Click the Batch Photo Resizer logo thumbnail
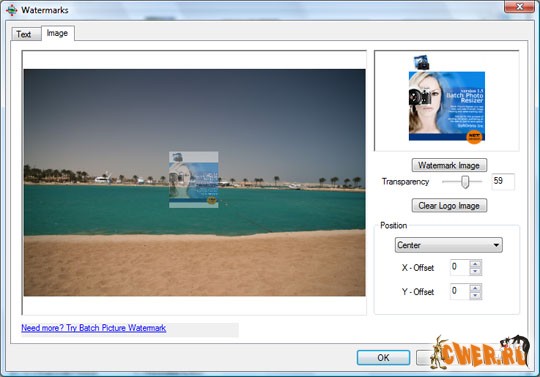 (447, 106)
